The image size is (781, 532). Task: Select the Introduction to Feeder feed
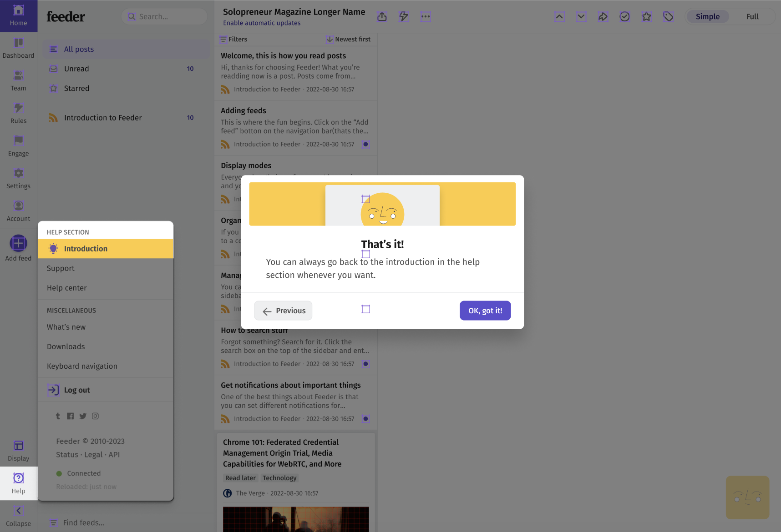[126, 118]
